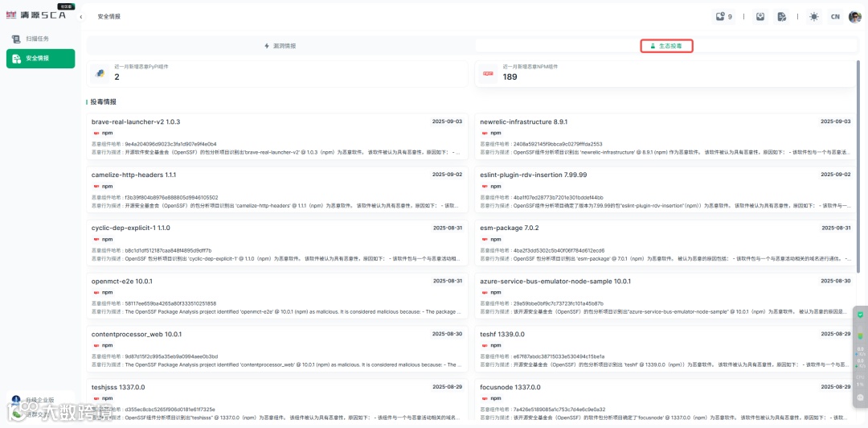Click 2025-09-03 date on brave-real-launcher-v2 card

click(448, 121)
